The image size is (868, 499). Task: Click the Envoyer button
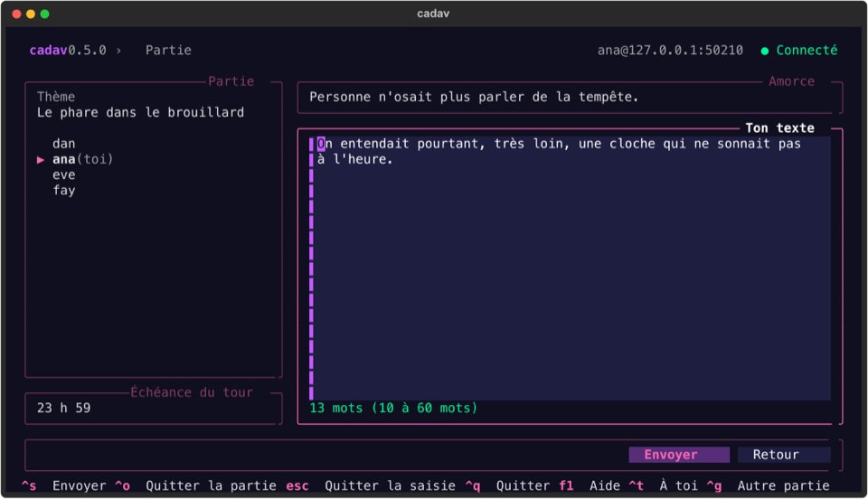(x=679, y=455)
